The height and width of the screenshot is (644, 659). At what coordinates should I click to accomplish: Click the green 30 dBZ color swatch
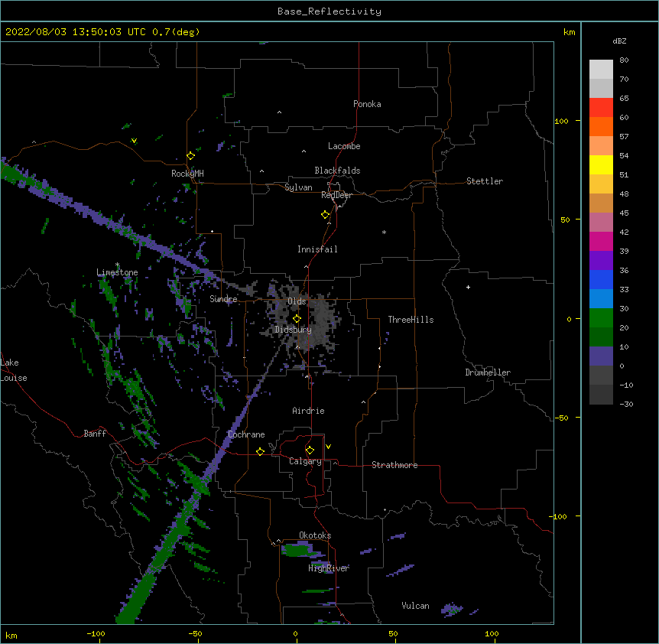pos(601,318)
